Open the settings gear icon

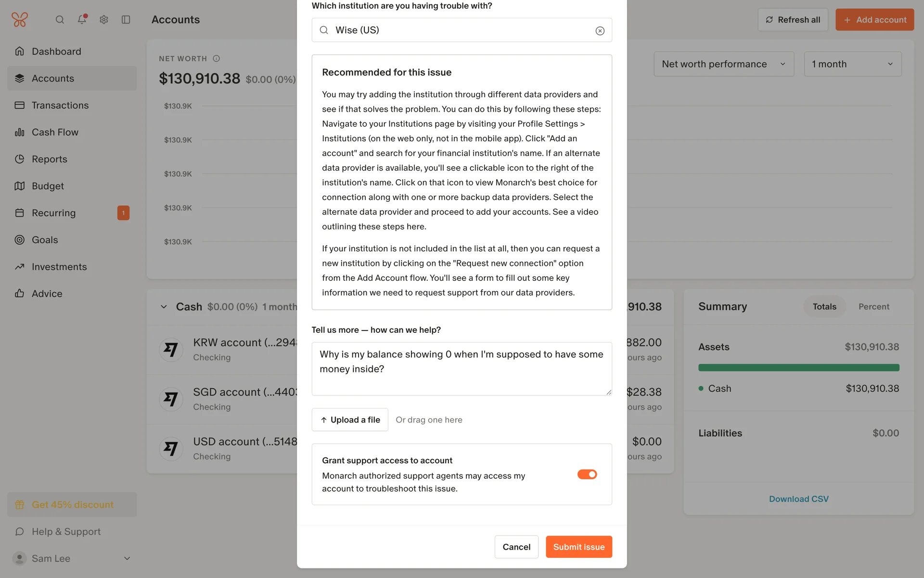[104, 20]
